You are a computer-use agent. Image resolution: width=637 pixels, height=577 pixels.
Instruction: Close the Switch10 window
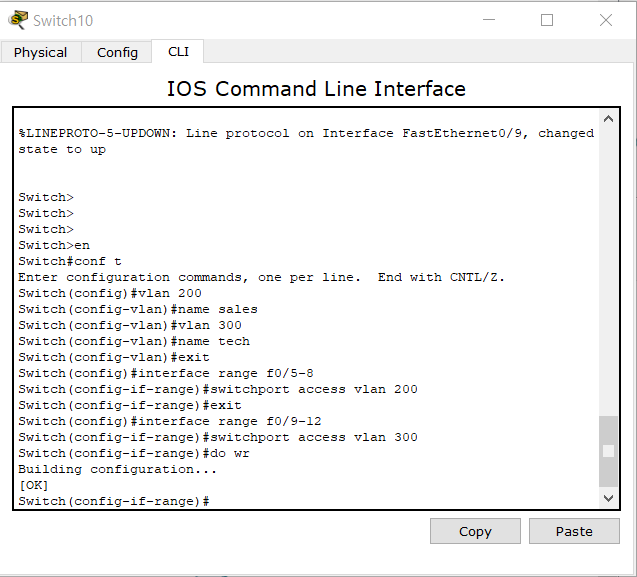click(x=606, y=20)
